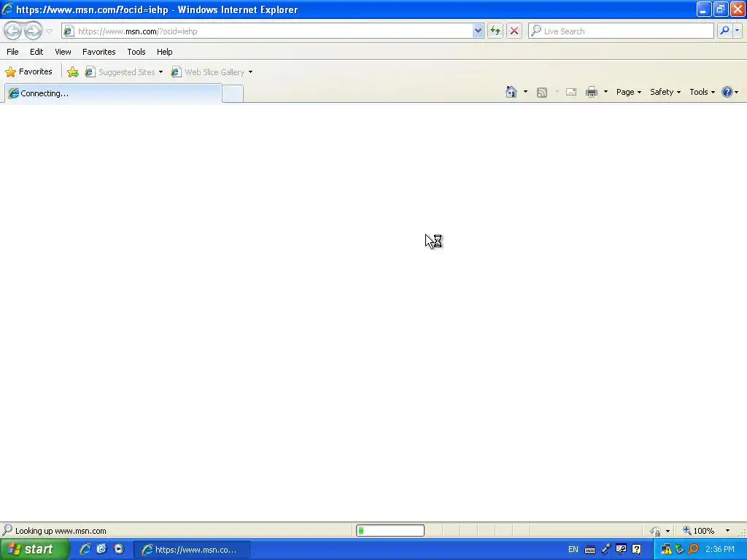Select the Connecting... tab
The height and width of the screenshot is (560, 747).
tap(113, 93)
